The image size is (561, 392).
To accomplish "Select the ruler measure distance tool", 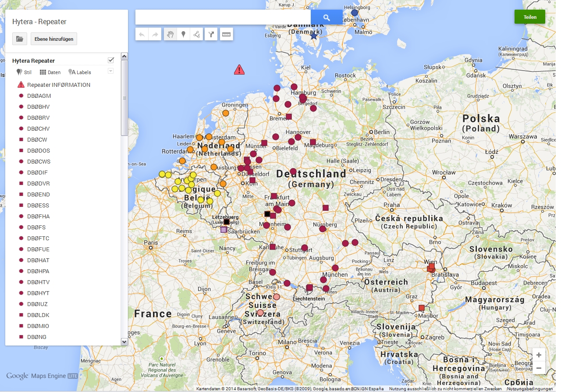I will 226,34.
